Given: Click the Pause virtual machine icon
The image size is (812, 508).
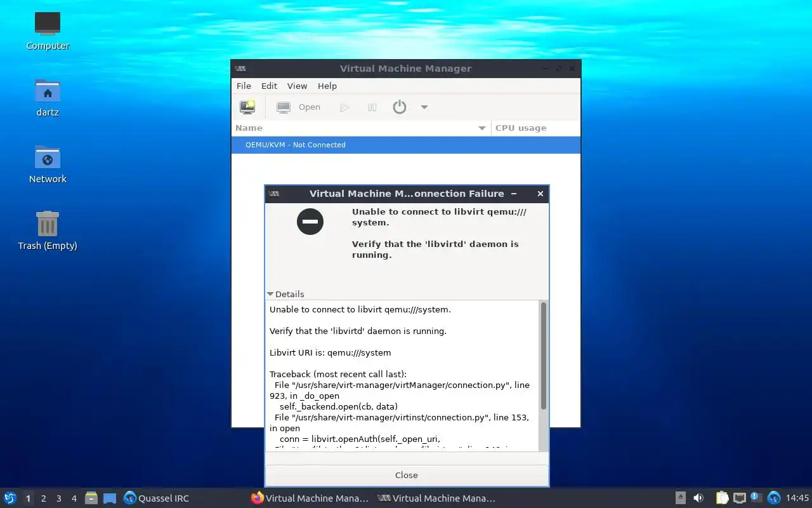Looking at the screenshot, I should click(x=372, y=107).
